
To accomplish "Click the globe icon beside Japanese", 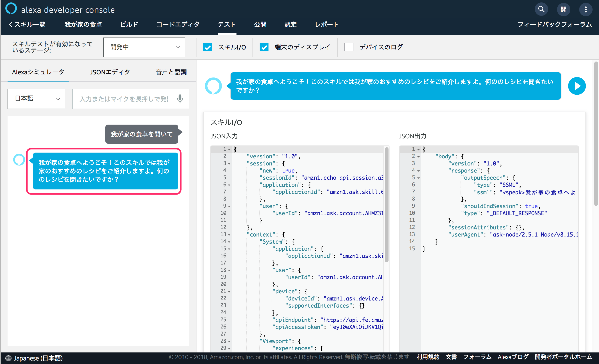I will tap(8, 358).
